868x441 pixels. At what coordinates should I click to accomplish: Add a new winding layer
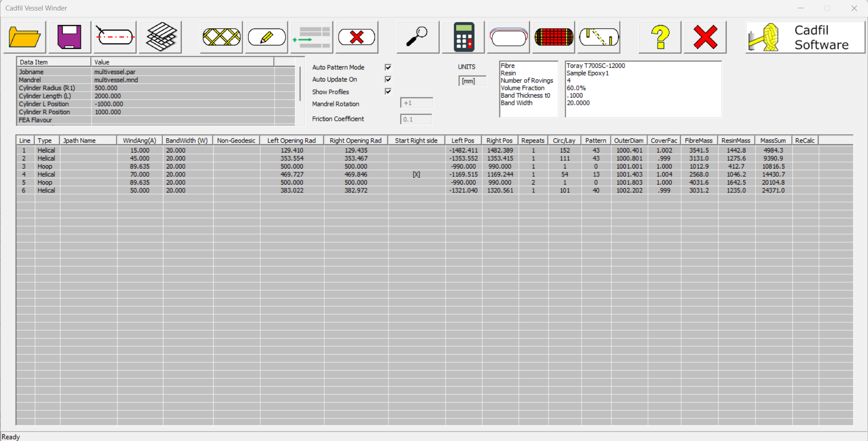pos(221,37)
